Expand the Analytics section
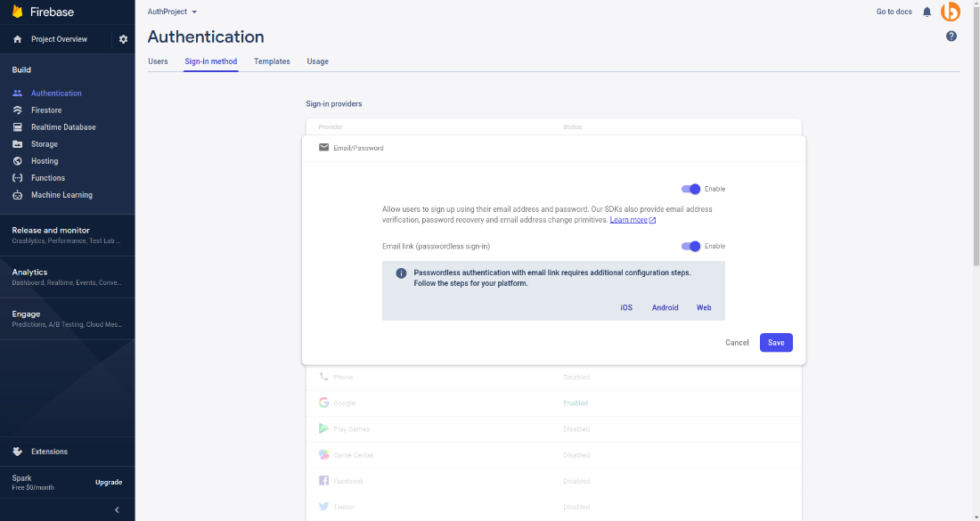This screenshot has height=521, width=980. (68, 277)
